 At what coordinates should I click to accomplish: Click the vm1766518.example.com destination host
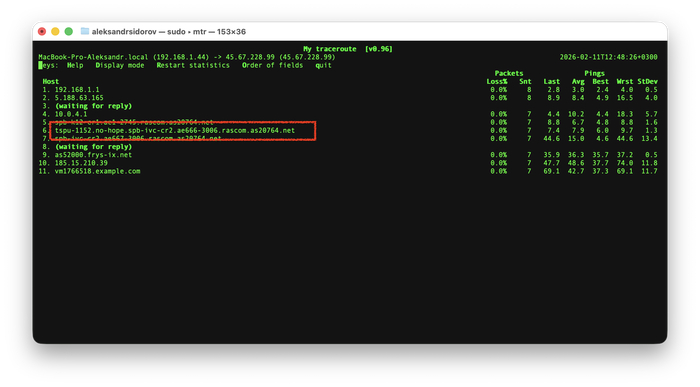tap(97, 171)
